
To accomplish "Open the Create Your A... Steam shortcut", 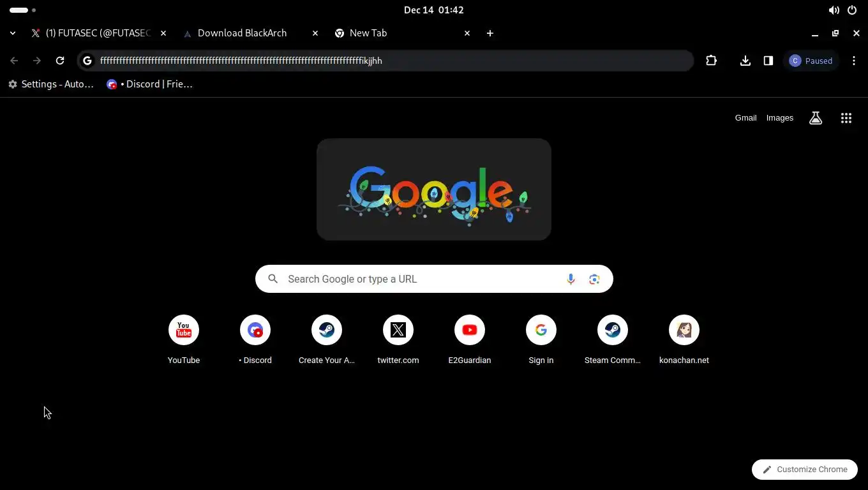I will point(327,340).
